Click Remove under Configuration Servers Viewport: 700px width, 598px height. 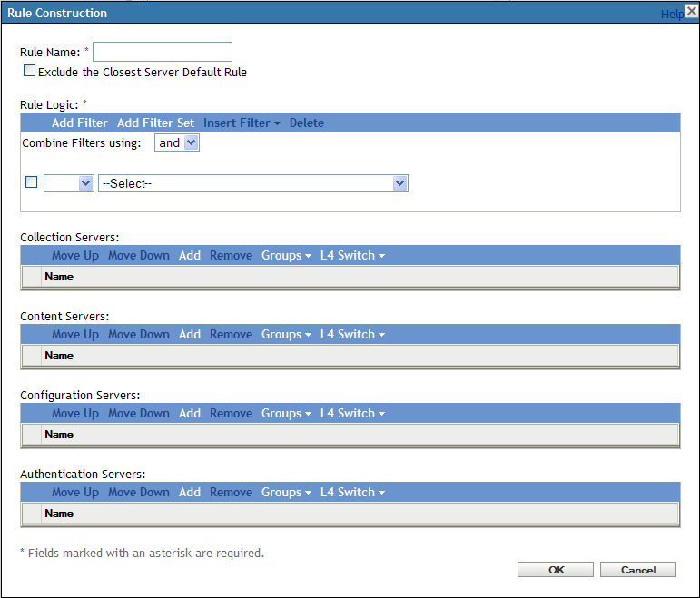coord(232,413)
